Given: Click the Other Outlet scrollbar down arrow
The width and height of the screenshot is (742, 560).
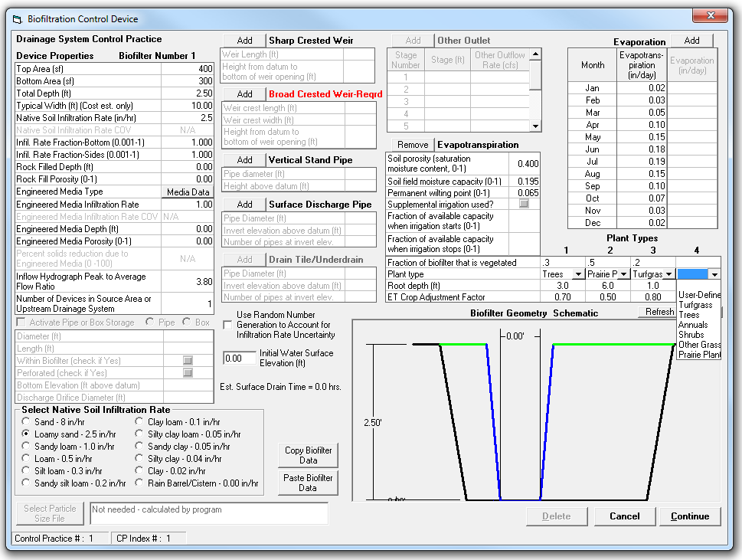Looking at the screenshot, I should [535, 126].
